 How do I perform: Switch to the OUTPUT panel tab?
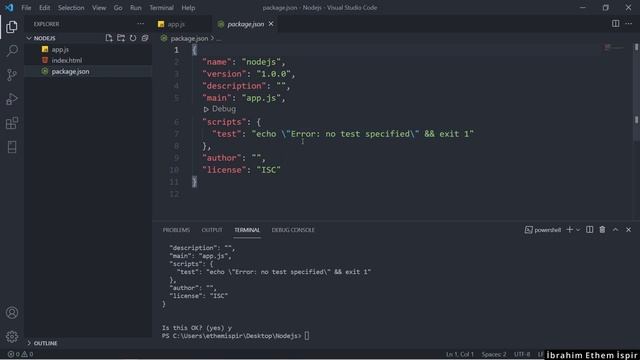212,230
